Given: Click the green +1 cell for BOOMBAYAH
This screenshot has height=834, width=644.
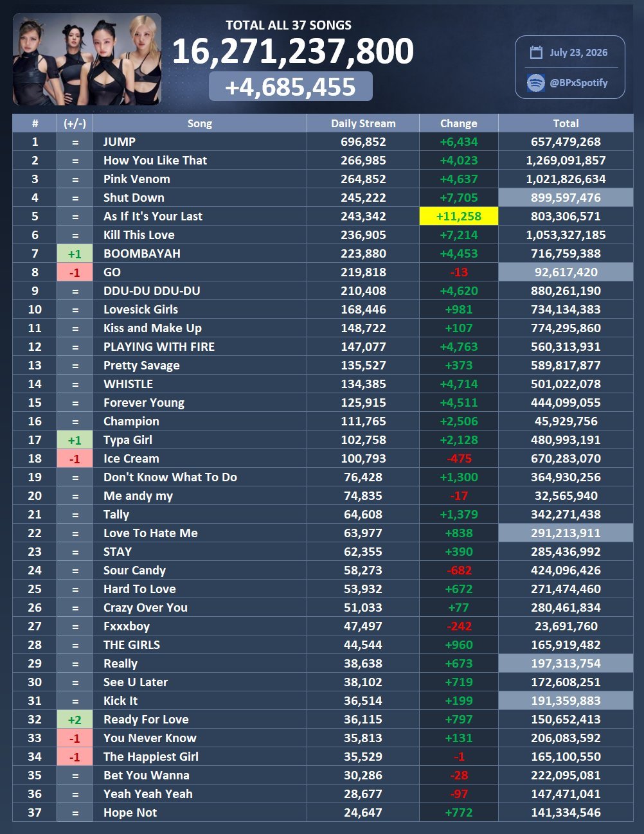Looking at the screenshot, I should click(x=75, y=254).
